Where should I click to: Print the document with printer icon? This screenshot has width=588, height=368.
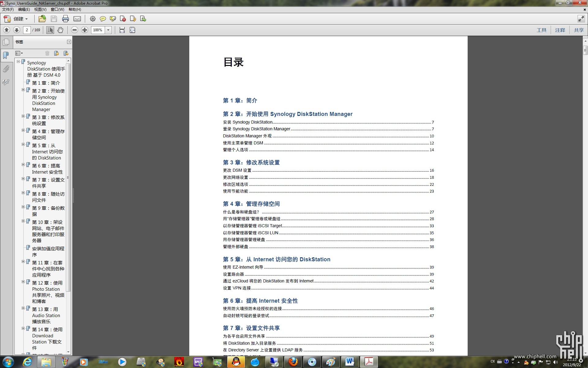click(x=66, y=19)
